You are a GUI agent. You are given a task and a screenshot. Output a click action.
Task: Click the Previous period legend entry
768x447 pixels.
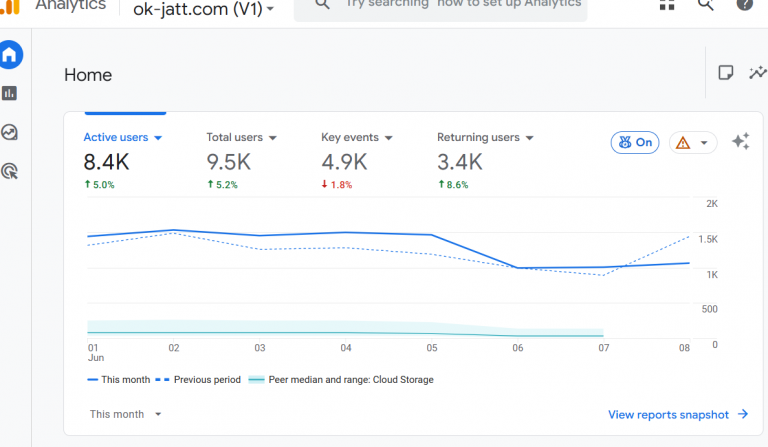point(198,380)
